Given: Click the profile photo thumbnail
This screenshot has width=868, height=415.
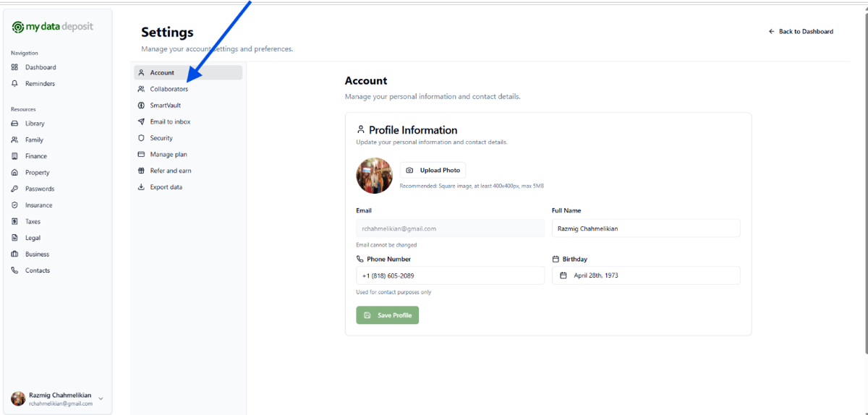Looking at the screenshot, I should tap(375, 176).
